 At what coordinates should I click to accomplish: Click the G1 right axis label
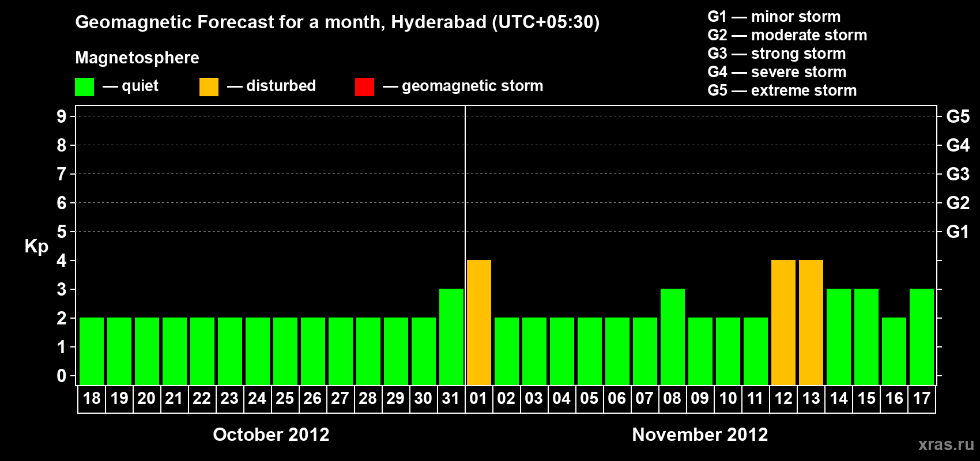(x=958, y=232)
